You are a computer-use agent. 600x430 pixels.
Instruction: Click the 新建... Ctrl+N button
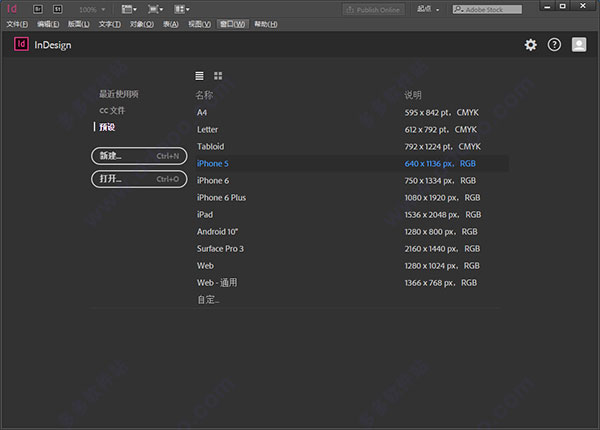click(139, 156)
